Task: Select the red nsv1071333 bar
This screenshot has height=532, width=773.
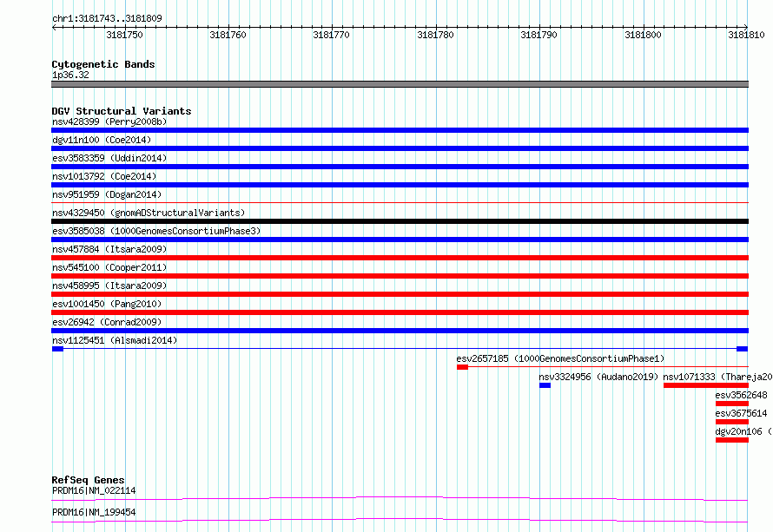Action: pos(706,385)
